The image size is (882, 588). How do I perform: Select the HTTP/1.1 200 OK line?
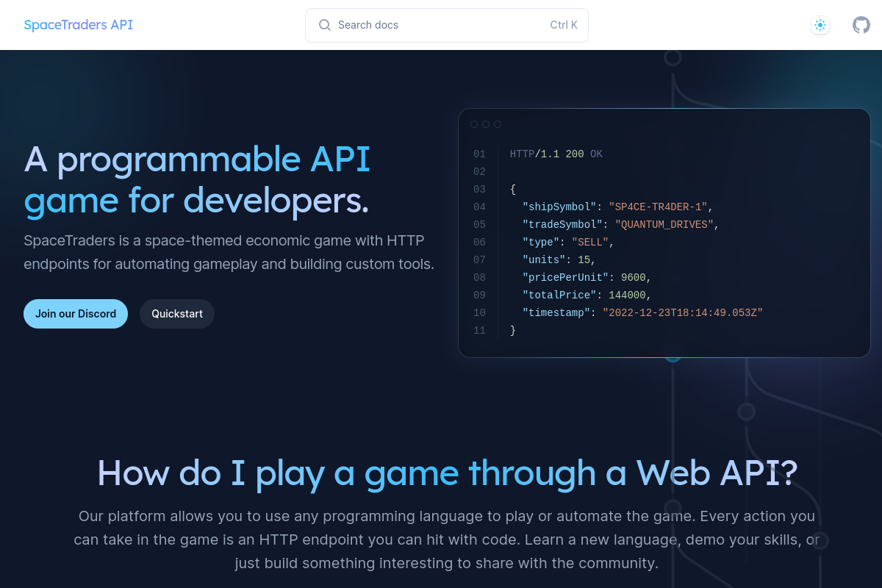556,154
